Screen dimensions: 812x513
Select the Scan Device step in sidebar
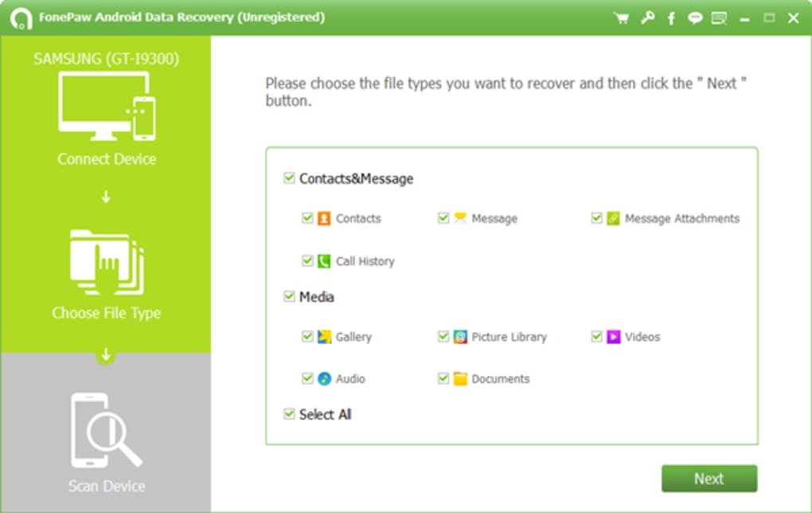(x=106, y=486)
